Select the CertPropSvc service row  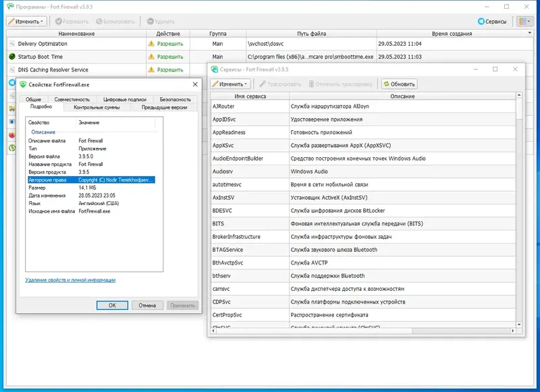tap(363, 315)
